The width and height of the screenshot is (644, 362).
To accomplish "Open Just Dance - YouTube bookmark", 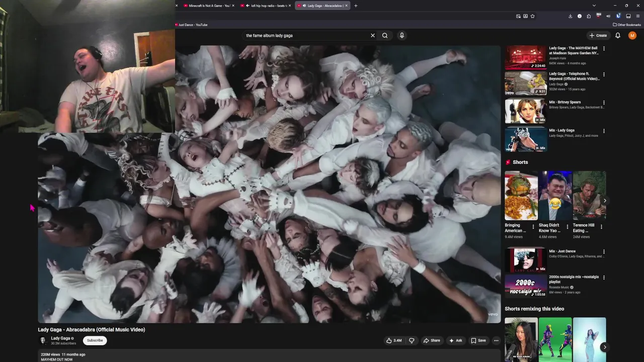I will pos(192,25).
